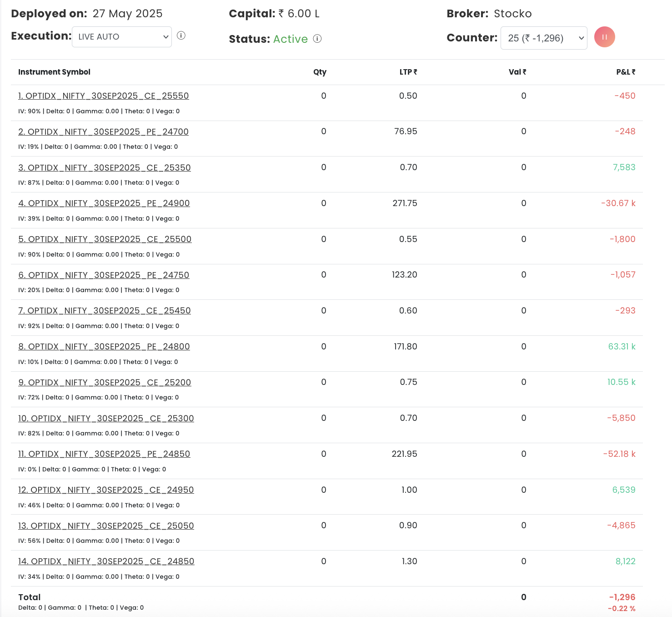Open the CE 24950 option link
This screenshot has width=672, height=617.
coord(106,490)
